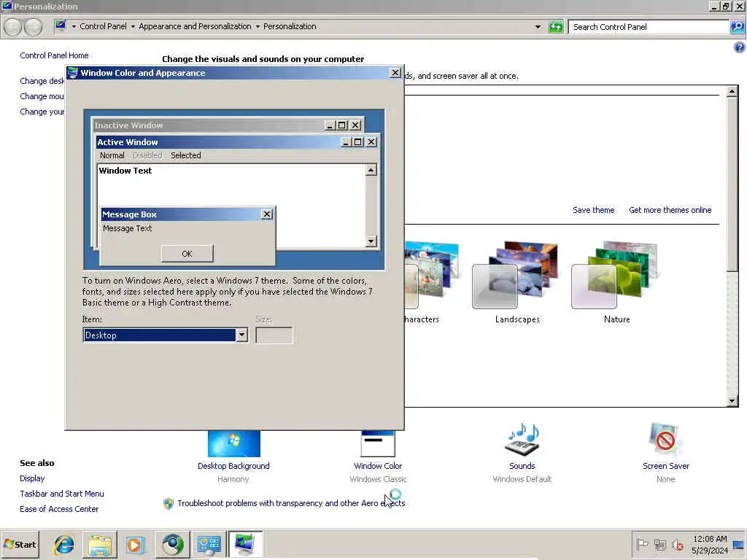Click the muted volume tray icon

pyautogui.click(x=677, y=544)
